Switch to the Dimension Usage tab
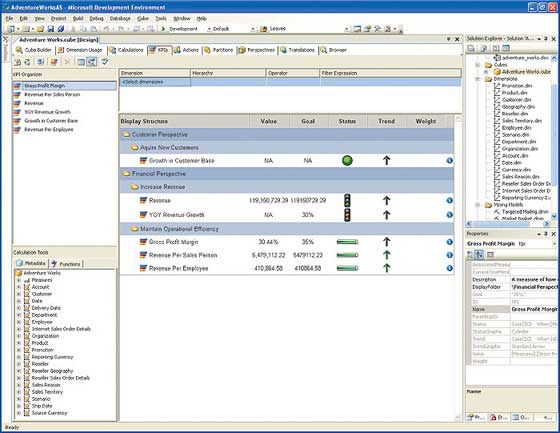 [80, 50]
